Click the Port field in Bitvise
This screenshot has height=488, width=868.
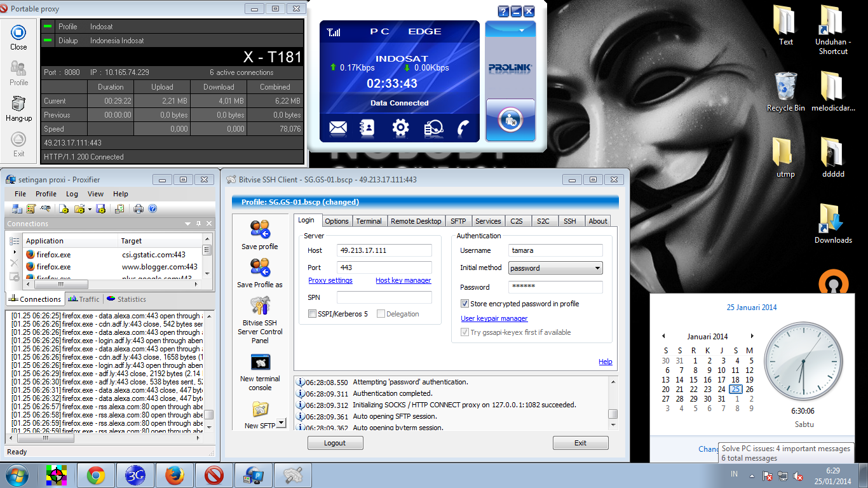(384, 268)
